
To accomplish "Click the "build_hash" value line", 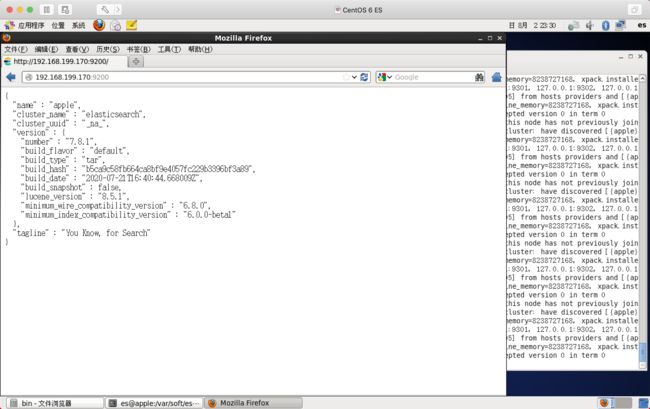I will pyautogui.click(x=138, y=169).
